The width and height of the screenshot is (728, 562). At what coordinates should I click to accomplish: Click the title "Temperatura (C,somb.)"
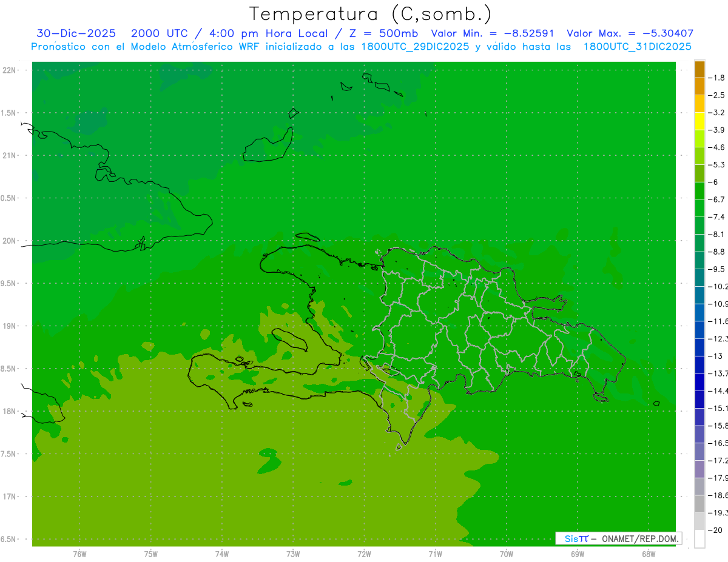[371, 14]
